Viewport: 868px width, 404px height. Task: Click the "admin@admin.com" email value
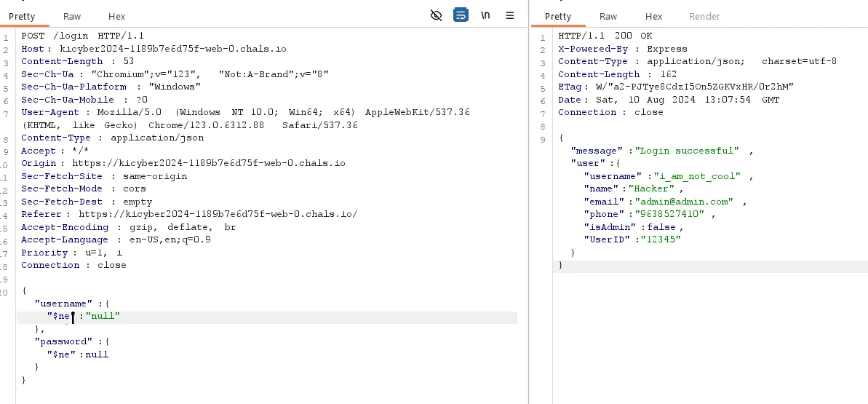point(684,202)
